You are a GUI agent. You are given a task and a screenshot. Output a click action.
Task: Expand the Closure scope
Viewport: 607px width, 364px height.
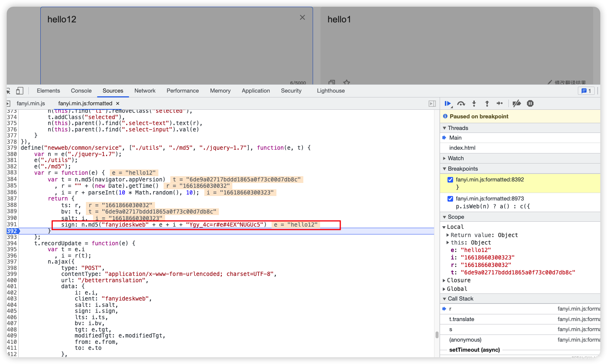pos(444,280)
